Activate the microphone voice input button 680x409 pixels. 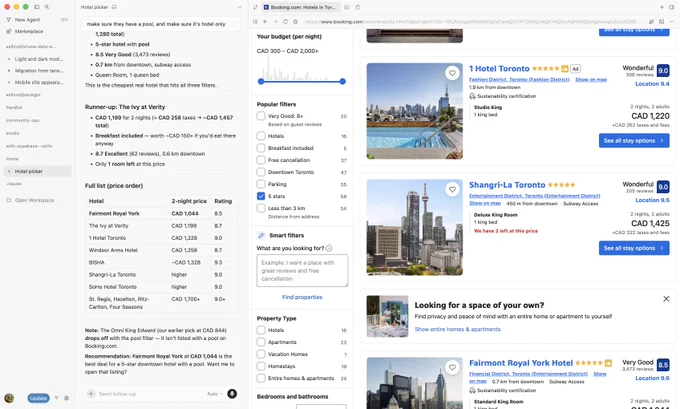tap(232, 394)
